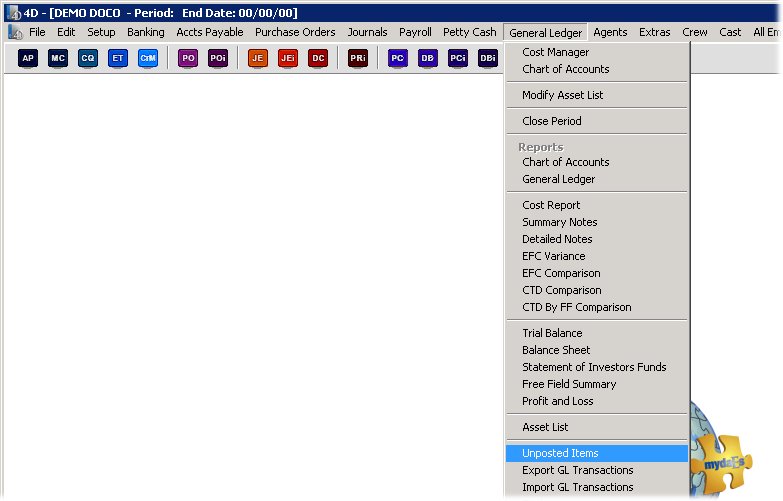Open the Edit menu
This screenshot has width=783, height=501.
point(66,32)
